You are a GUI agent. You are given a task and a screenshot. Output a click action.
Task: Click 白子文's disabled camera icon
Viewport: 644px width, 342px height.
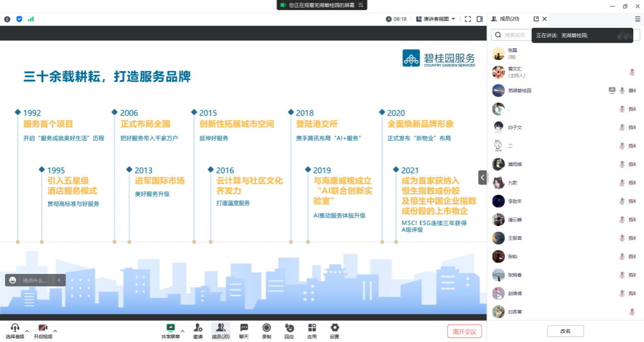tap(632, 128)
